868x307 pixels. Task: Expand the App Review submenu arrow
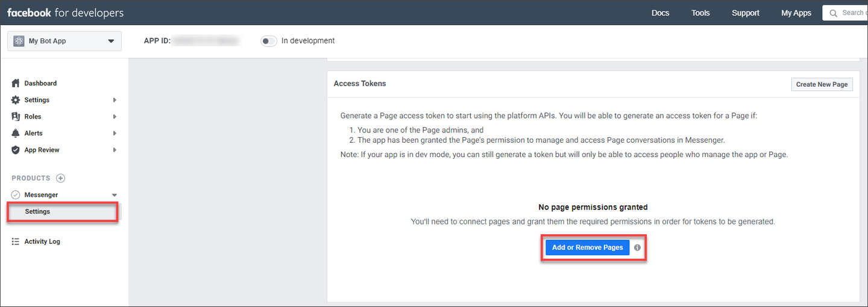coord(115,150)
